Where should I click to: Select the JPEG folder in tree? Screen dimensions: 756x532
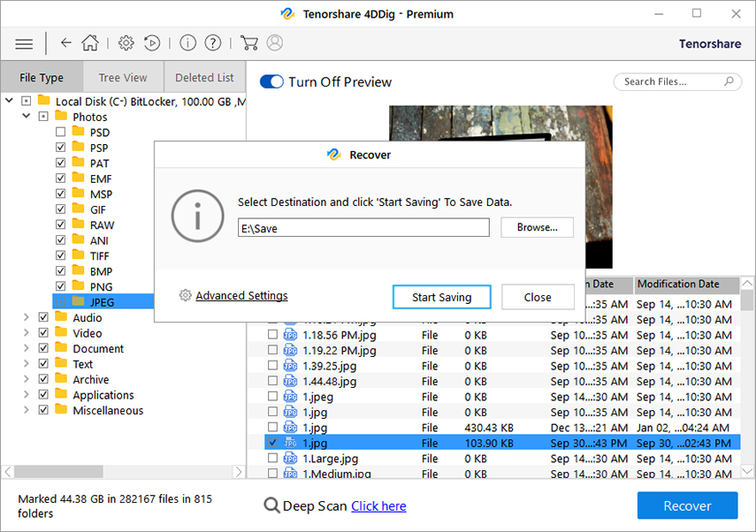pos(103,302)
